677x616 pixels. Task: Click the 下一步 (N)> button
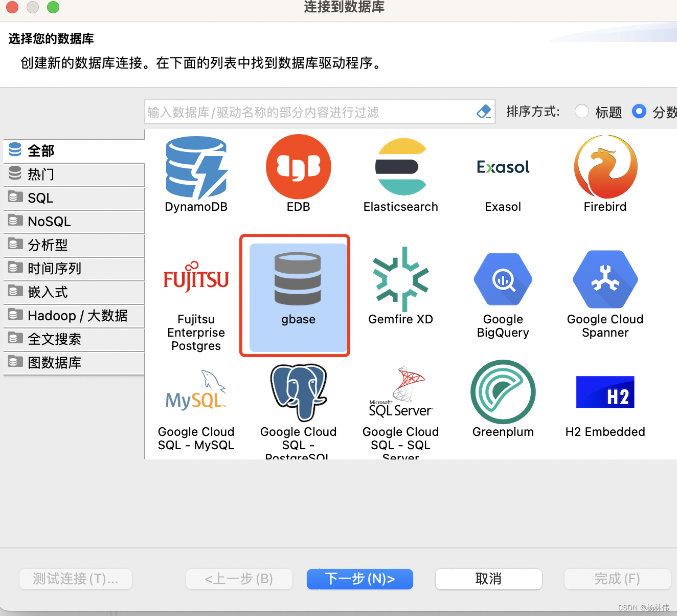[x=360, y=579]
